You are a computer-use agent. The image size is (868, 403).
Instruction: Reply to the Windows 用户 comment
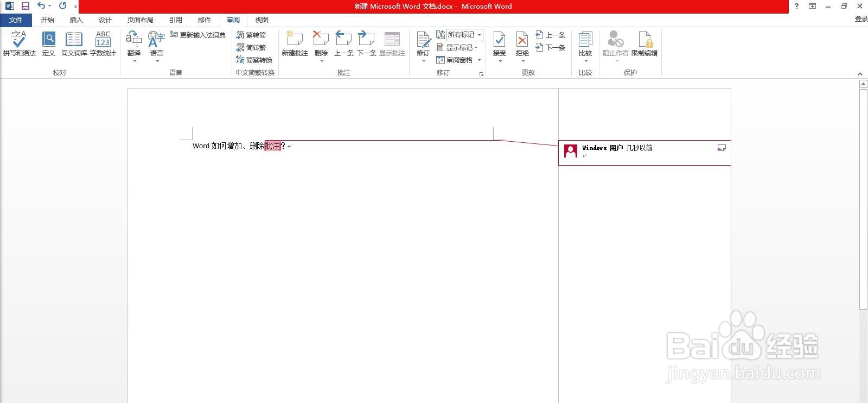[722, 148]
